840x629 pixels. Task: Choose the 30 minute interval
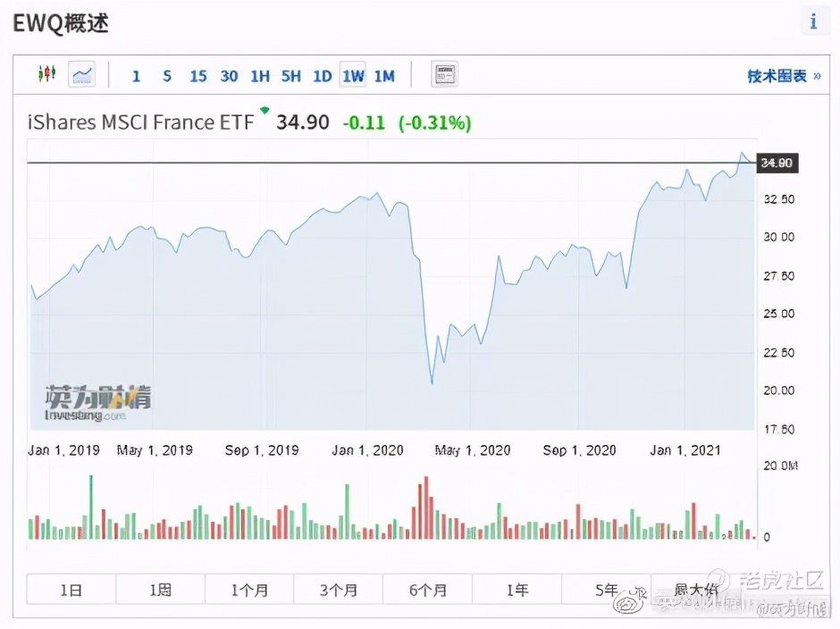(229, 76)
